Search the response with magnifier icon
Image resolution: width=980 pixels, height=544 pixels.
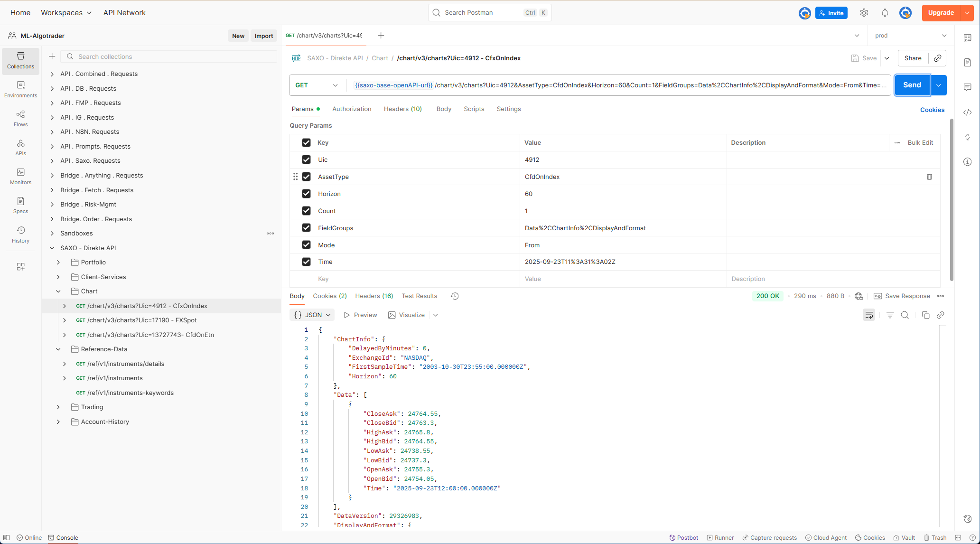point(905,315)
